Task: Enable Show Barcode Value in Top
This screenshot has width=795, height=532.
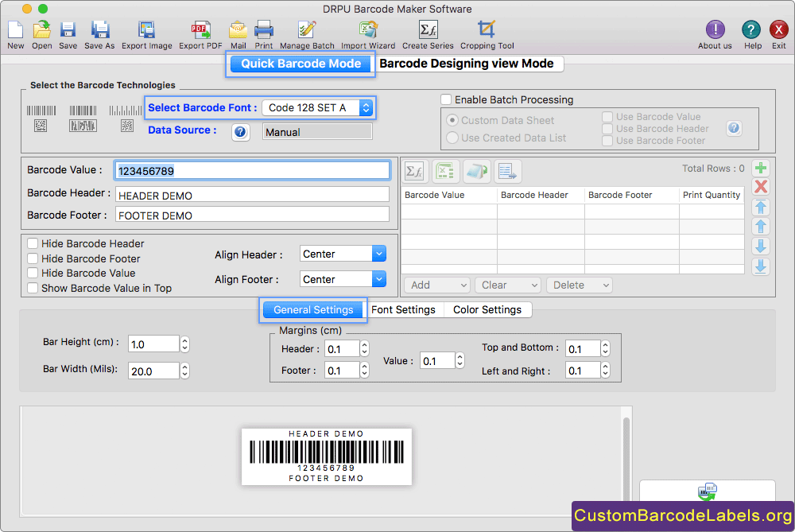Action: click(33, 288)
